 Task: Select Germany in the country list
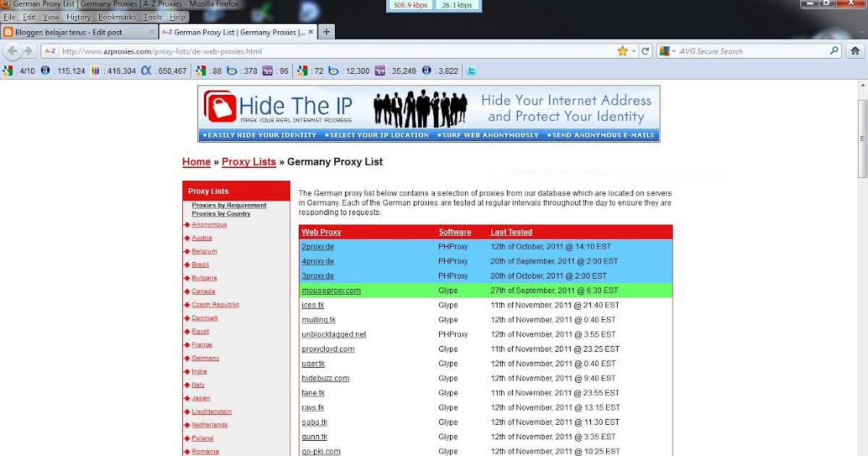205,358
